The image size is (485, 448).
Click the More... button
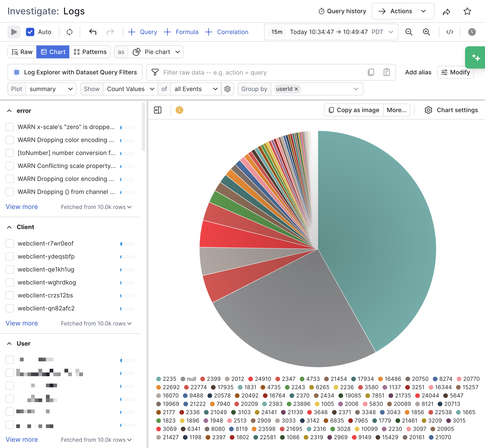(397, 110)
